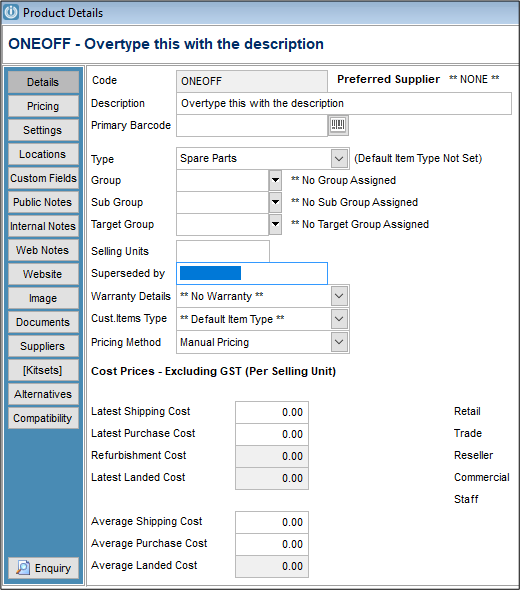Switch to the Pricing tab
The width and height of the screenshot is (520, 590).
43,106
